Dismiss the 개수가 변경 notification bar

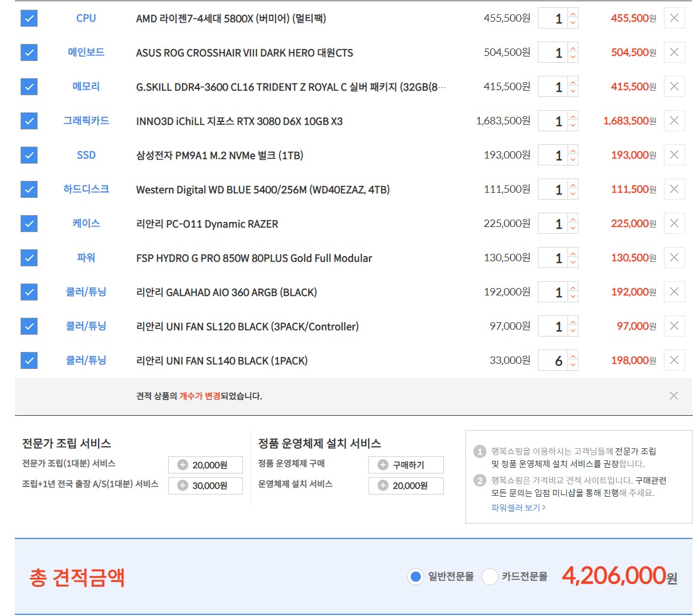674,396
